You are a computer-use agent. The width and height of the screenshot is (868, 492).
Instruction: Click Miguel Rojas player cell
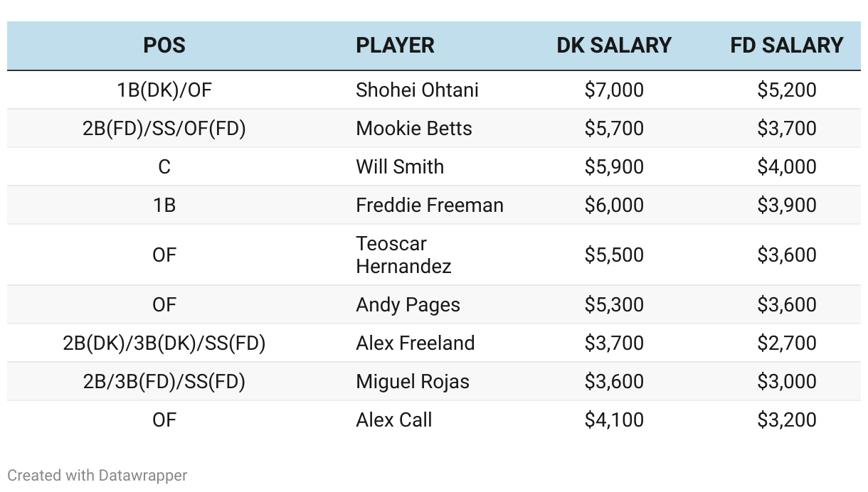pos(413,382)
